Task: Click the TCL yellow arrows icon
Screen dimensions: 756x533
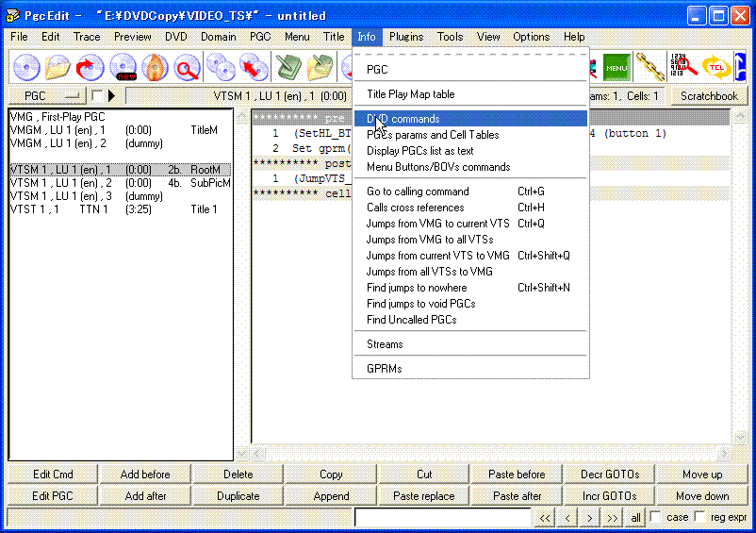Action: click(x=716, y=67)
